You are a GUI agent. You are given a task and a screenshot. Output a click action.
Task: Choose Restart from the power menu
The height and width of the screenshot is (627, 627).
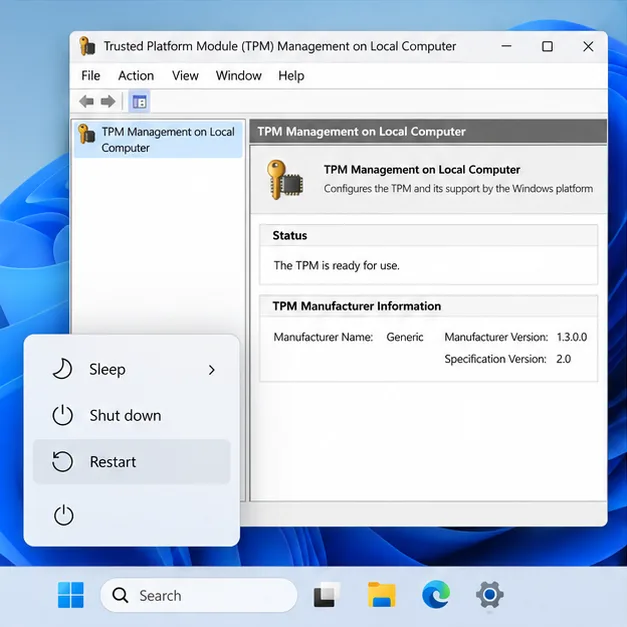(132, 462)
